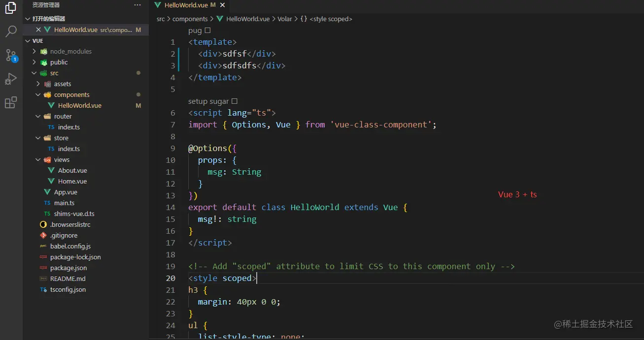Click the HelloWorld class name in code
The width and height of the screenshot is (644, 340).
point(314,207)
